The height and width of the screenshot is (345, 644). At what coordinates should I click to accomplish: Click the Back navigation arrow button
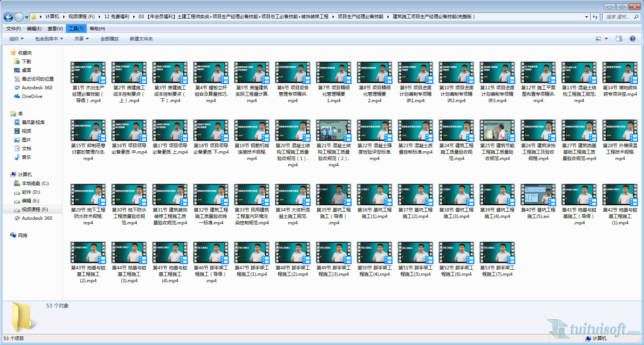click(8, 17)
